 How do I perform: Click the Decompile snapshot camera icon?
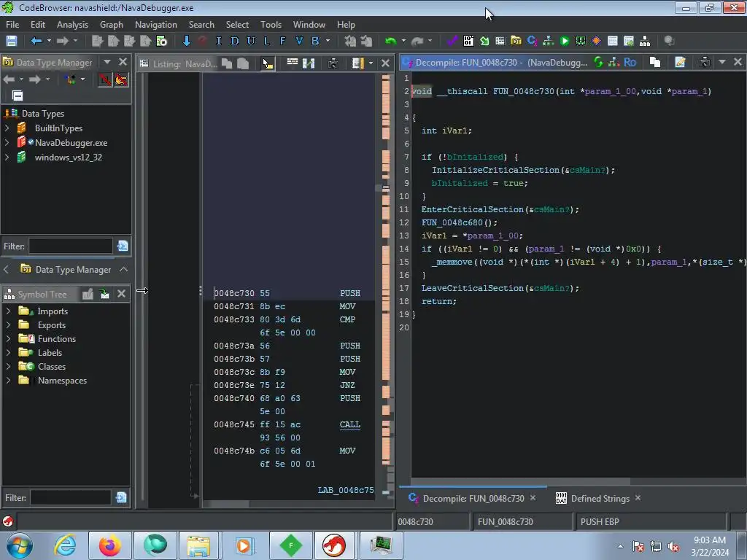(x=705, y=62)
